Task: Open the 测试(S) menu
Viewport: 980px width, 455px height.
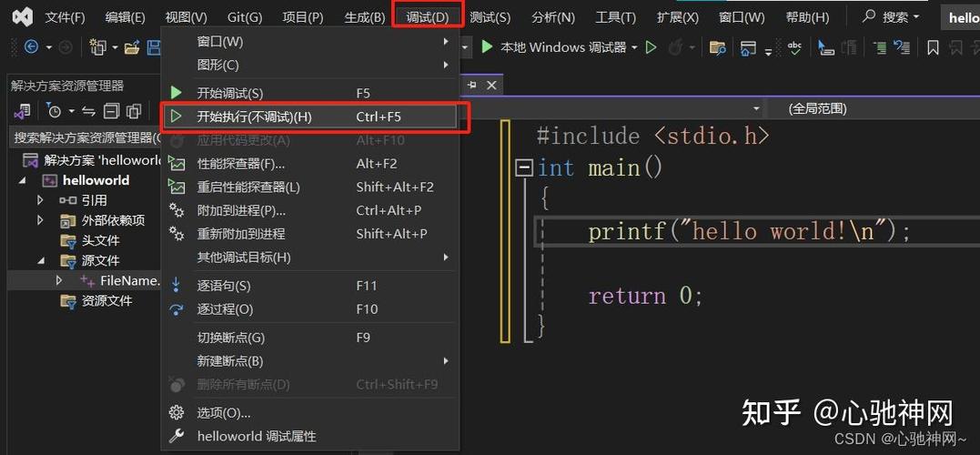Action: point(490,17)
